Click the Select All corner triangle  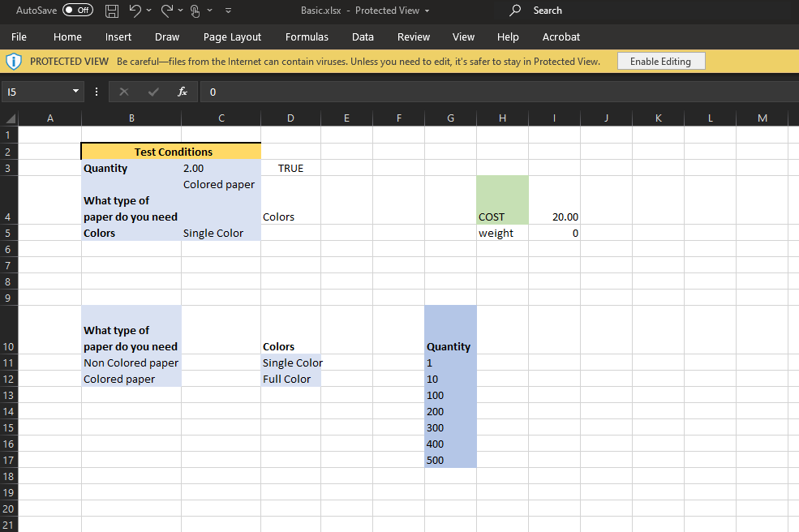(10, 118)
